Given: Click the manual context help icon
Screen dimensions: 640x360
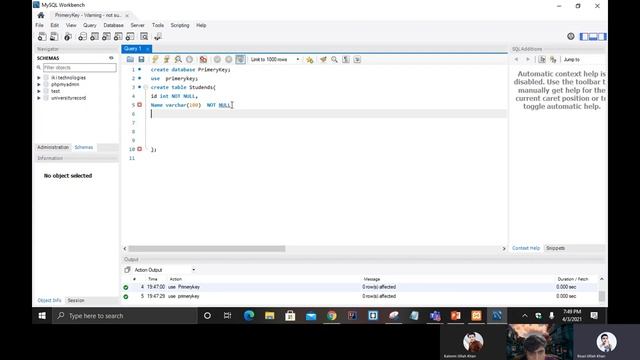Looking at the screenshot, I should click(542, 60).
